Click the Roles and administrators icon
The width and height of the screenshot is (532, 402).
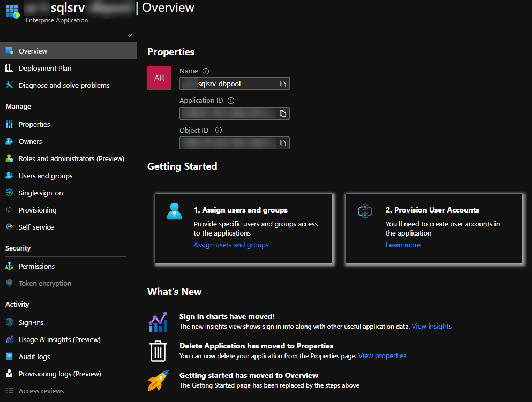click(10, 158)
